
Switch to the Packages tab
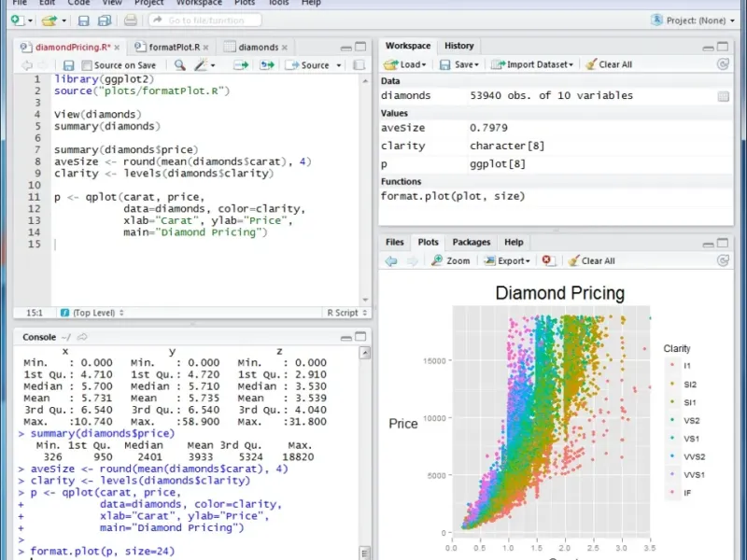472,242
